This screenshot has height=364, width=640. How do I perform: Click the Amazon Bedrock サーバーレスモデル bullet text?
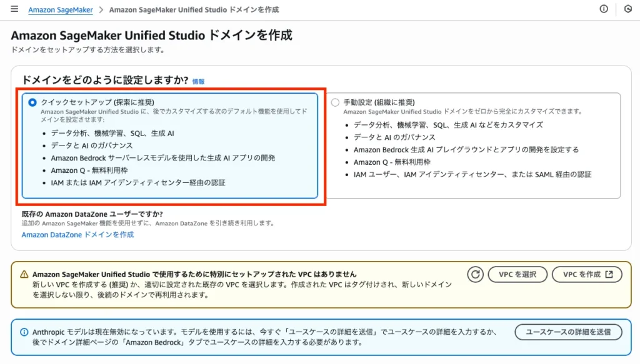162,158
